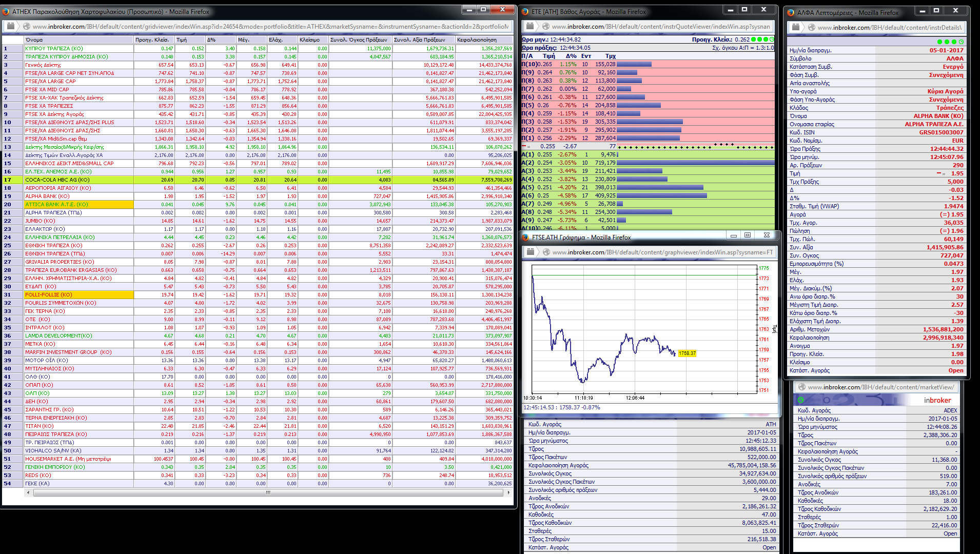Sort the portfolio by the Τιμή column
Screen dimensions: 980x554
pyautogui.click(x=190, y=39)
